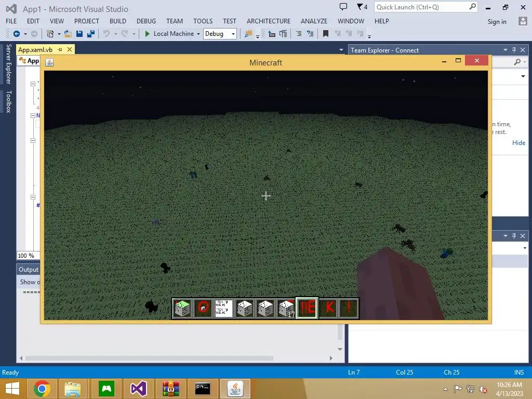Click the Windows Start button
This screenshot has height=399, width=532.
(x=12, y=389)
